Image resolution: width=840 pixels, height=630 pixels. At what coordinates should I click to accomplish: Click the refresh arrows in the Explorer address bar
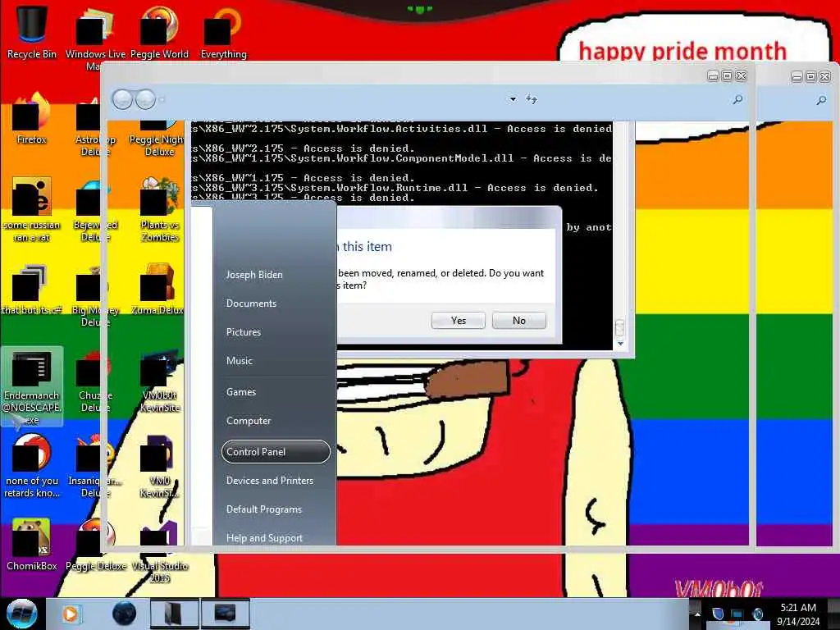pyautogui.click(x=531, y=98)
